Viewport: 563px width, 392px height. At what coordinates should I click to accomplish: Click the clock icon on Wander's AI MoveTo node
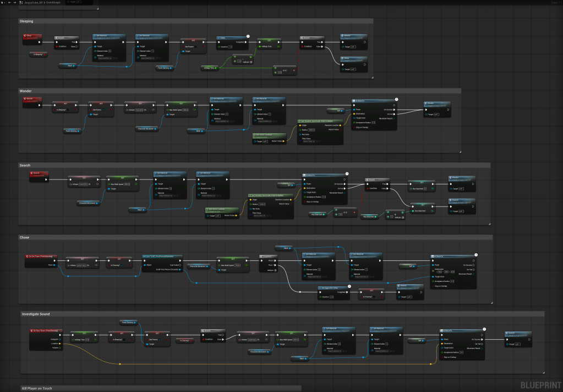396,100
